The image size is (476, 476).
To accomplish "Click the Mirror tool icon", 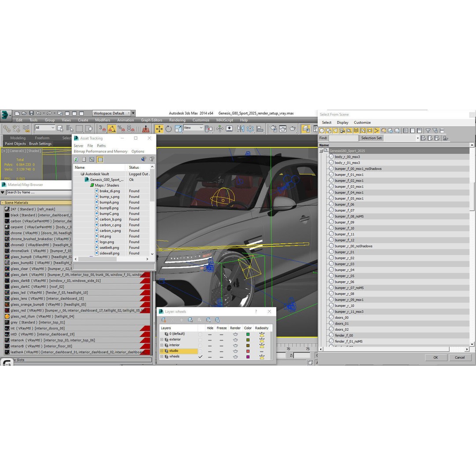I will [x=241, y=129].
